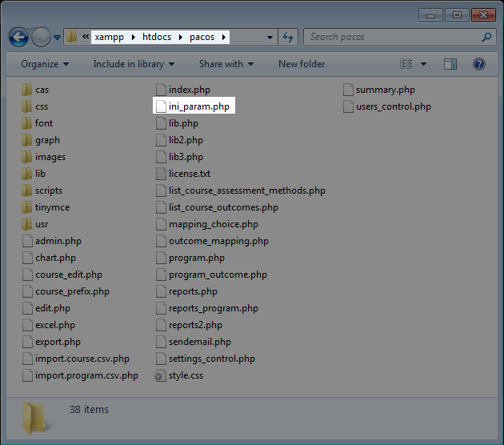Click htdocs in the address breadcrumb

tap(157, 37)
